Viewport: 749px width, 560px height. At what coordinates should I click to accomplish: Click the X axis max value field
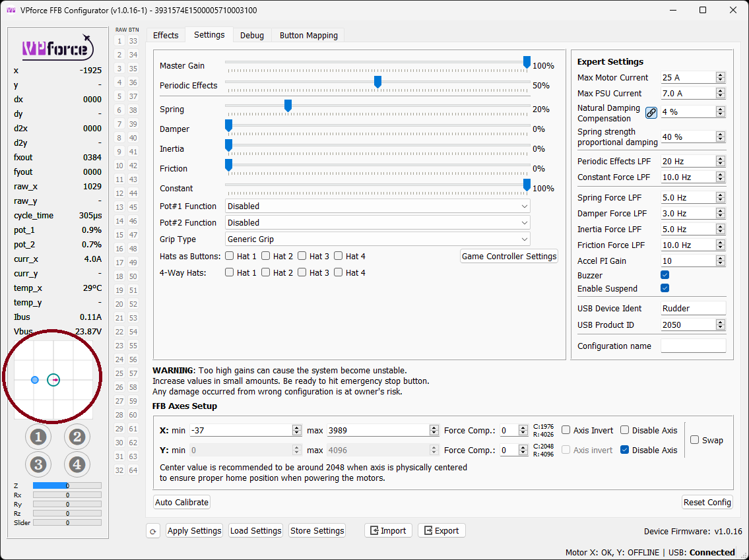click(378, 430)
